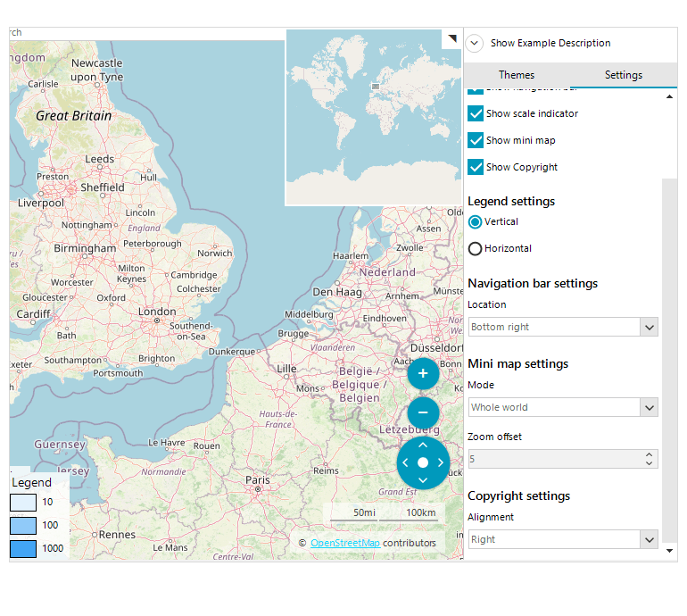Collapse the mini map corner arrow
Screen dimensions: 687x616
451,38
